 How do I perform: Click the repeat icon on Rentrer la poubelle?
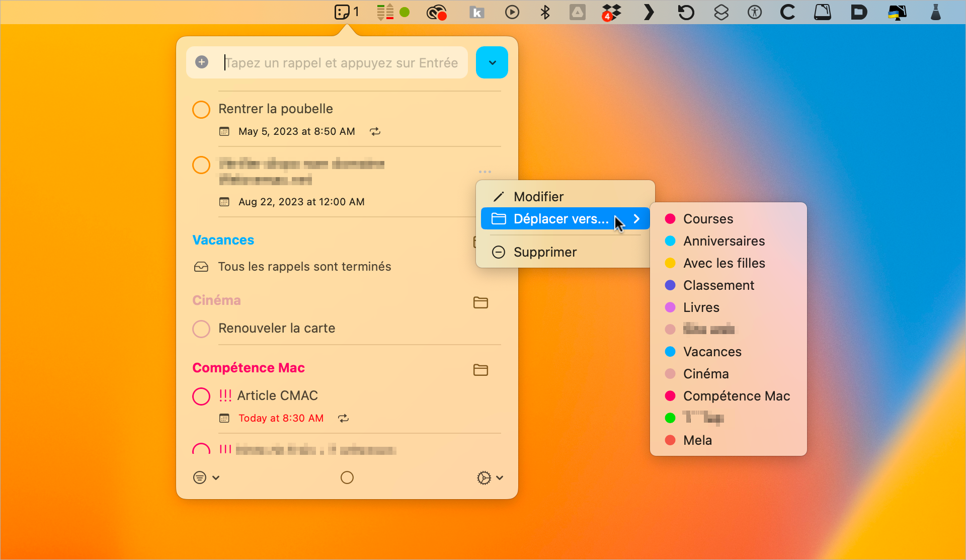tap(375, 131)
